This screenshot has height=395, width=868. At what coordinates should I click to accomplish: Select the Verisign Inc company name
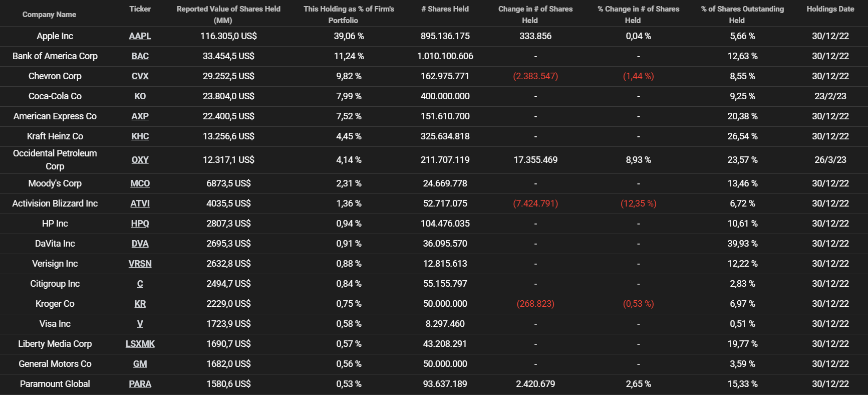coord(55,264)
